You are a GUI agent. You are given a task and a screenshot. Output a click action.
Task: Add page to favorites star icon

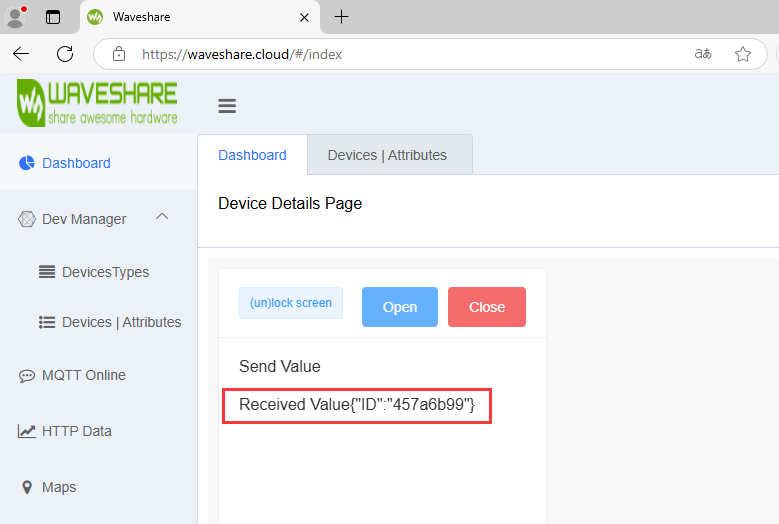[x=743, y=54]
